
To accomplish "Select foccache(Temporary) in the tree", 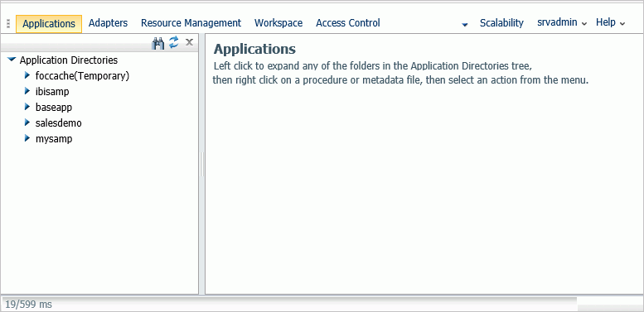I will click(83, 76).
